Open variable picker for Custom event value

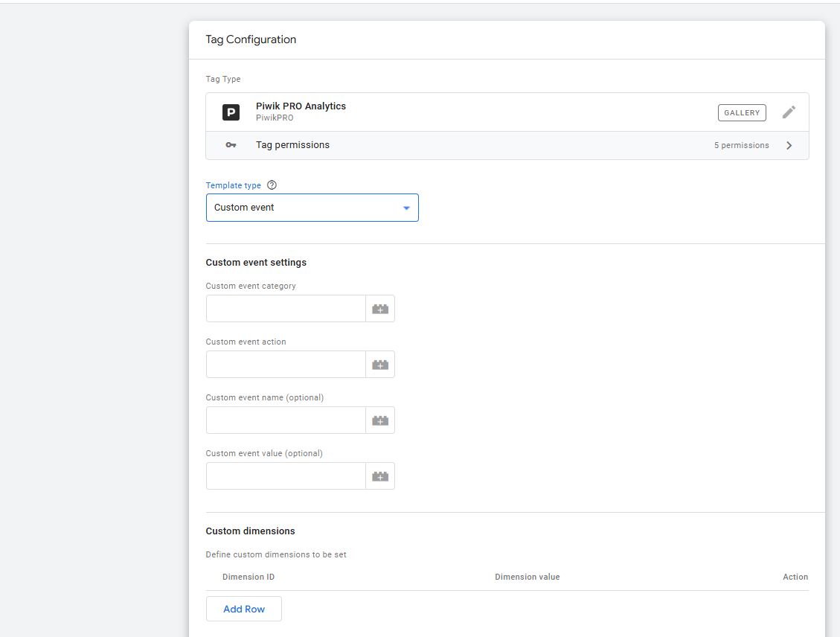(x=379, y=476)
